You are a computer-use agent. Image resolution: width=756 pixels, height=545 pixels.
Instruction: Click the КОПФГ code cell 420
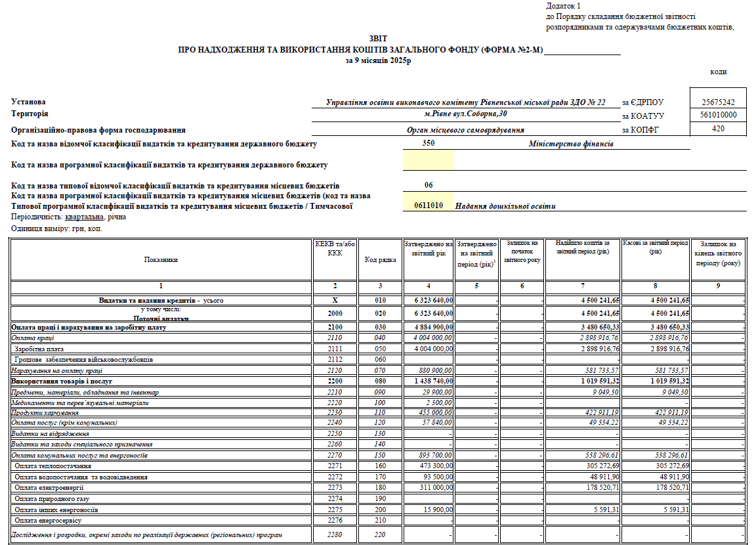pyautogui.click(x=717, y=129)
